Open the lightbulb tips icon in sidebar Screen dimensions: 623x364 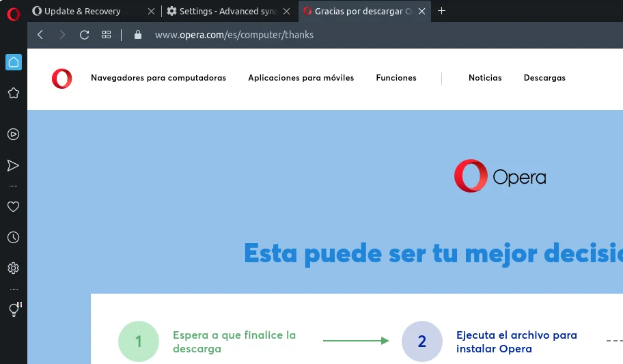click(15, 309)
